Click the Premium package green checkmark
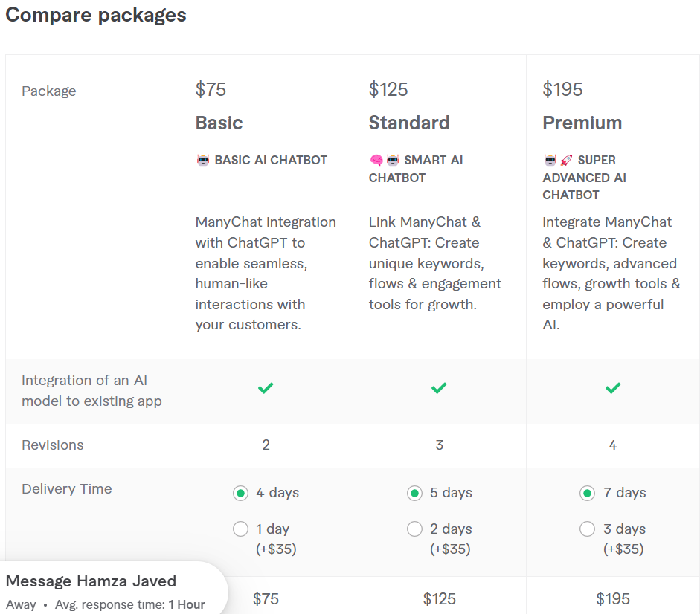The height and width of the screenshot is (614, 700). pos(613,388)
